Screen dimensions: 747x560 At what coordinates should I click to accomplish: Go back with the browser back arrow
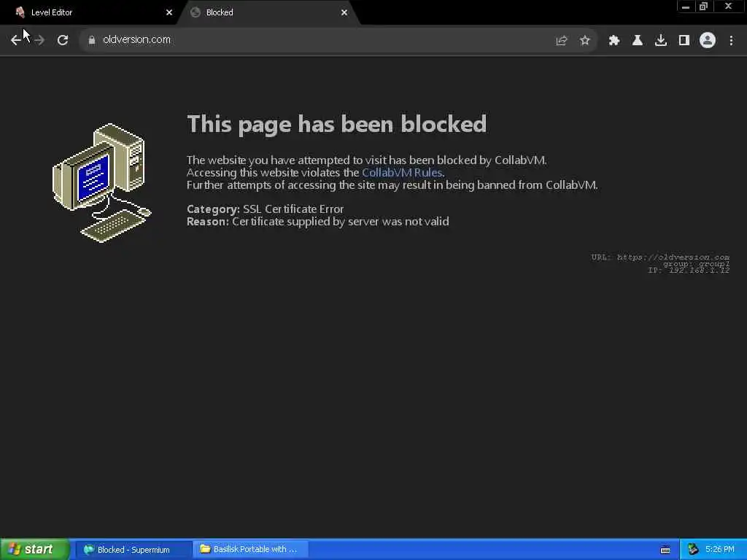pos(16,40)
